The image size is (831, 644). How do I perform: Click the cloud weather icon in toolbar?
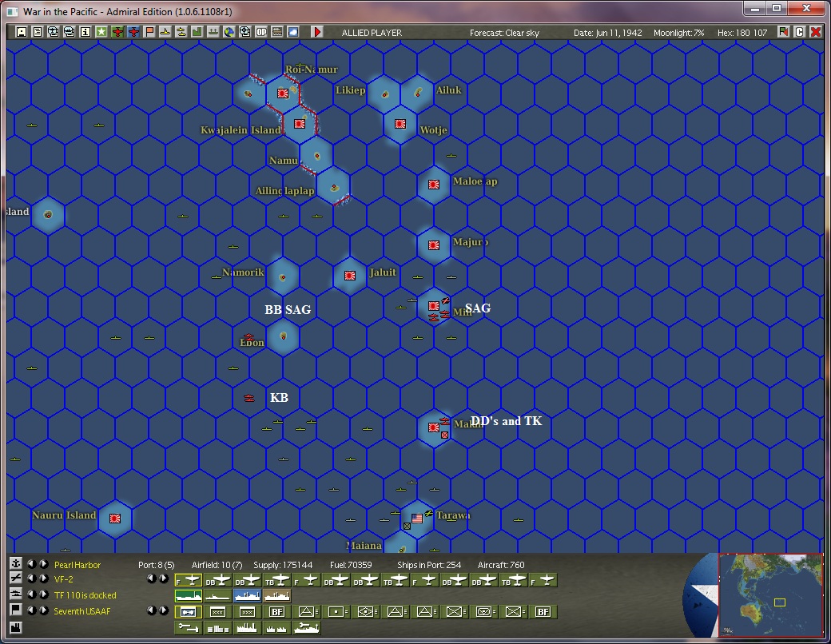[293, 32]
